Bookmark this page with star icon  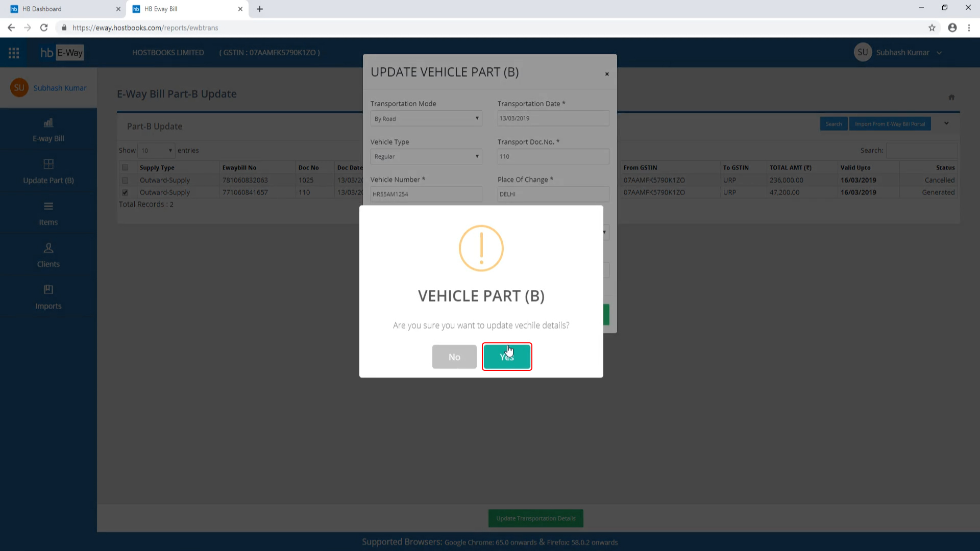click(932, 28)
